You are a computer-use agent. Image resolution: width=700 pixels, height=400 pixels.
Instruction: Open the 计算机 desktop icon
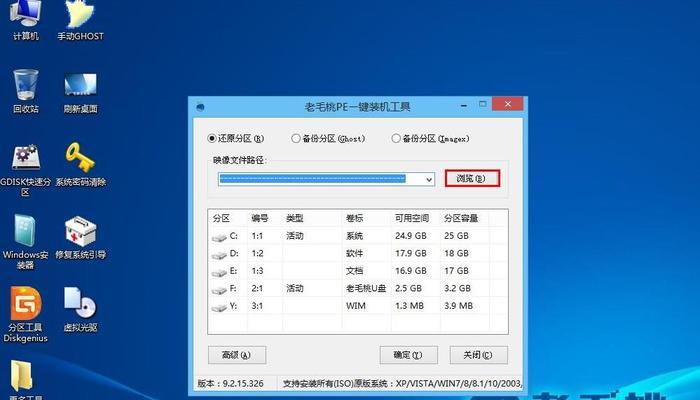point(25,20)
